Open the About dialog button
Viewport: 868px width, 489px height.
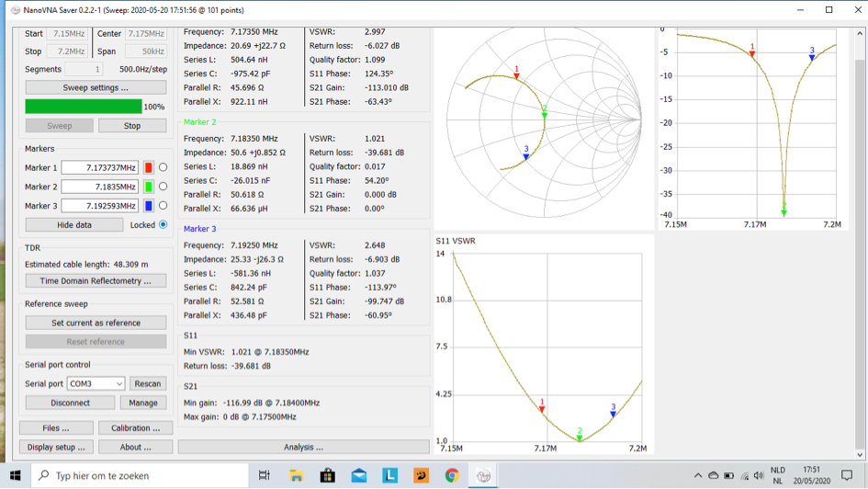(136, 447)
